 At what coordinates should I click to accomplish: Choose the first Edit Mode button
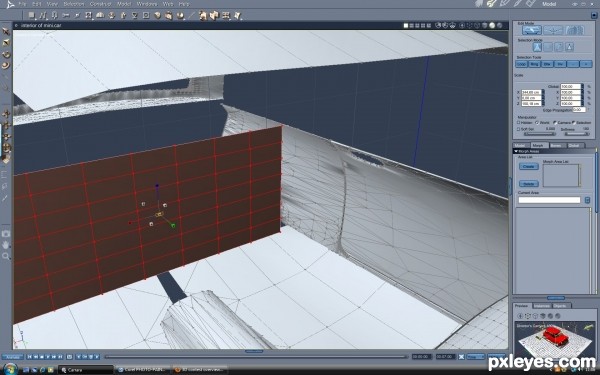[532, 30]
